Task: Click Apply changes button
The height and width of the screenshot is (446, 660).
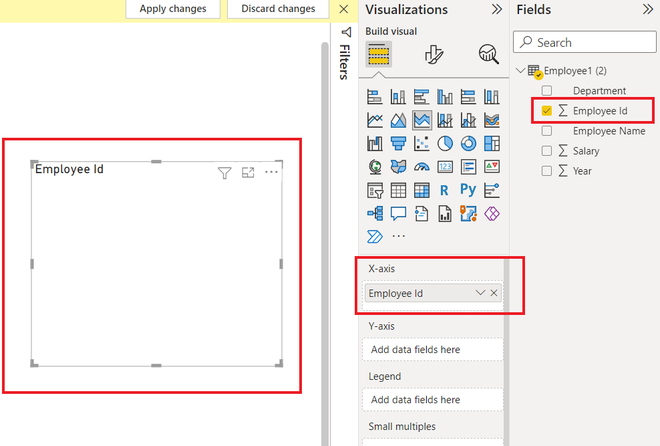Action: pyautogui.click(x=173, y=8)
